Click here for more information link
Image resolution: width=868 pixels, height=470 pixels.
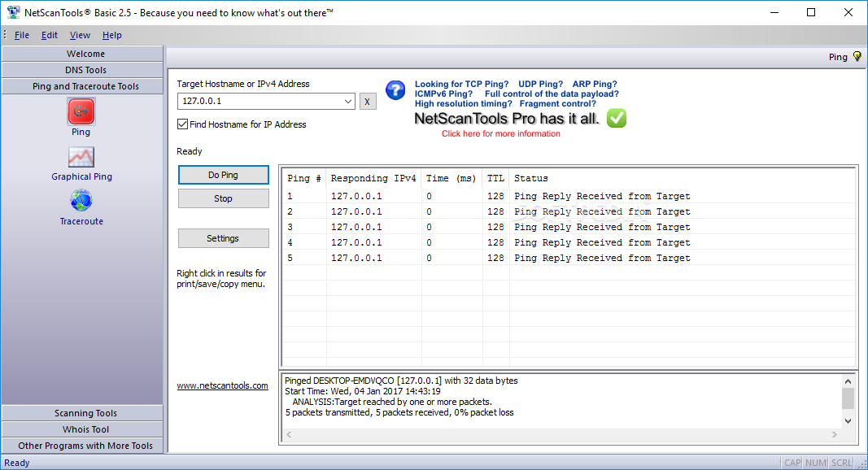[x=501, y=133]
